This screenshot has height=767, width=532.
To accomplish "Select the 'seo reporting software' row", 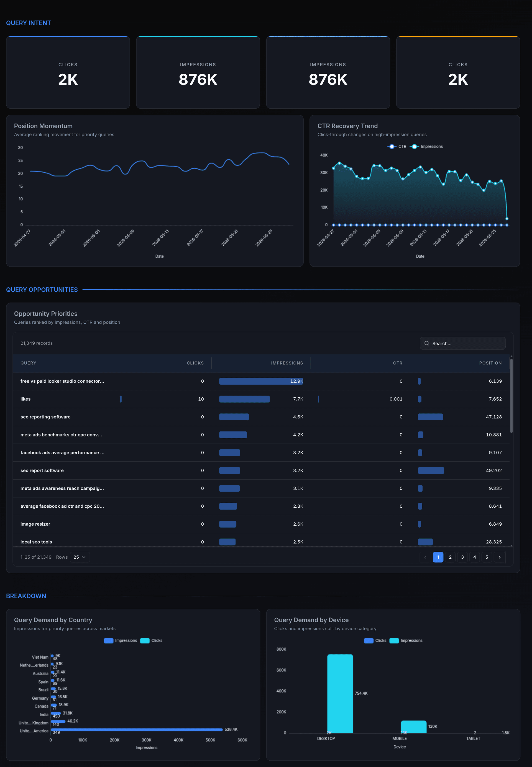I will [x=261, y=417].
